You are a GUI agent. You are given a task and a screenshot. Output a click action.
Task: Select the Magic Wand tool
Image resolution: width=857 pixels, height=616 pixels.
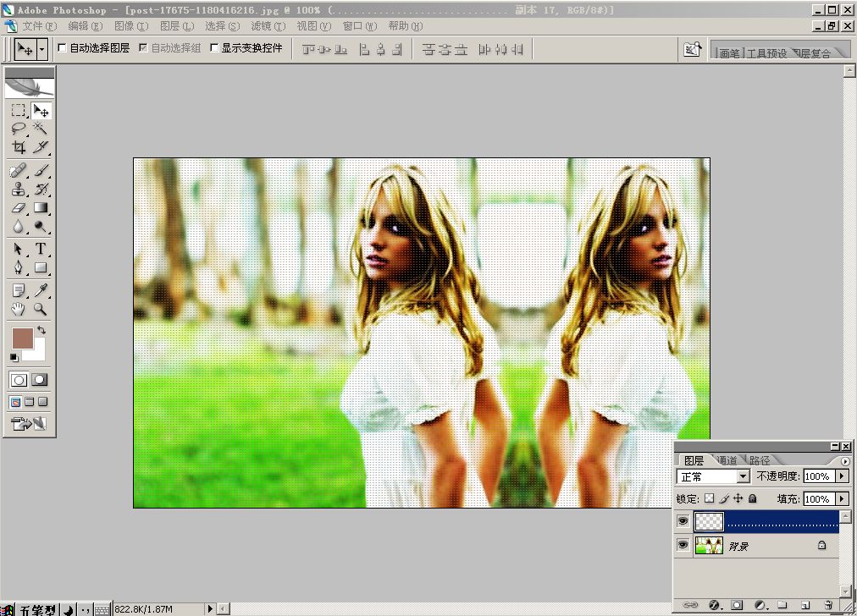coord(40,129)
